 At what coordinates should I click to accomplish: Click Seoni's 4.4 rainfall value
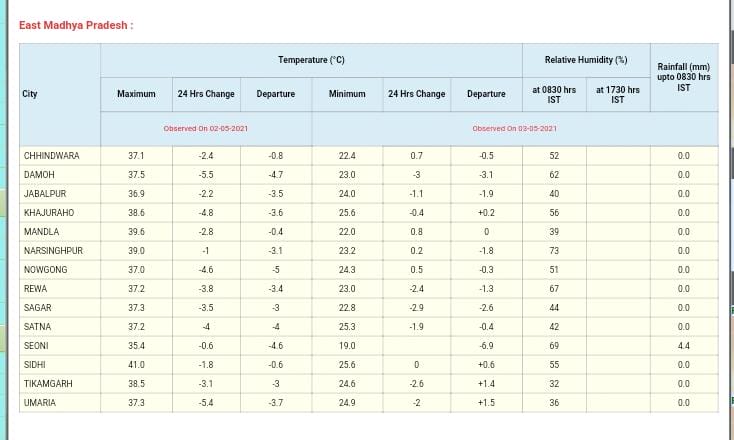683,346
